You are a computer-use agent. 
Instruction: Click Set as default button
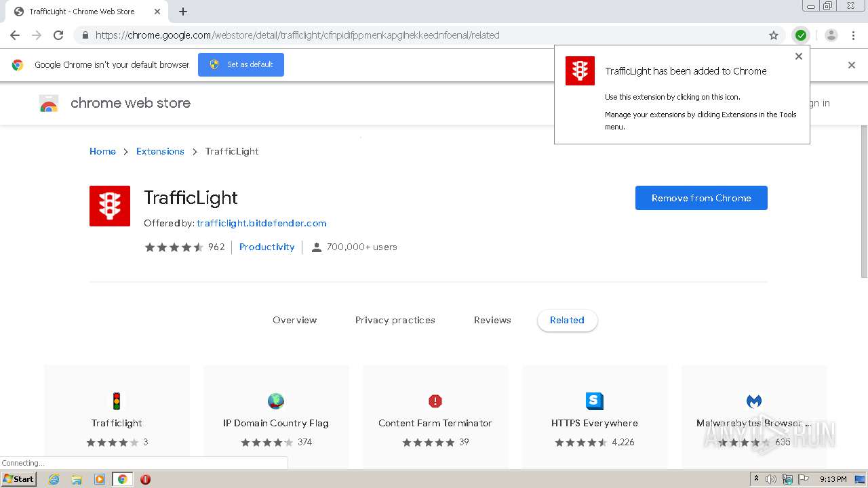[241, 64]
